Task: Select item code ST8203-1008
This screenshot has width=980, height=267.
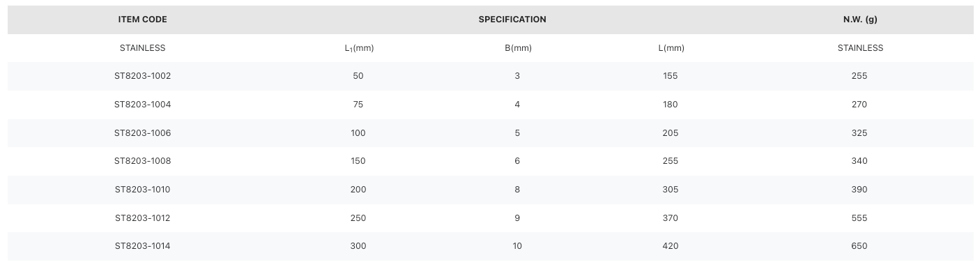Action: pos(142,161)
